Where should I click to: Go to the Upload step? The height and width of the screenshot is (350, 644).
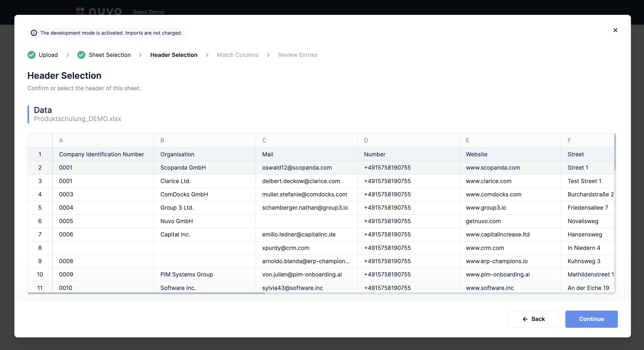(48, 55)
